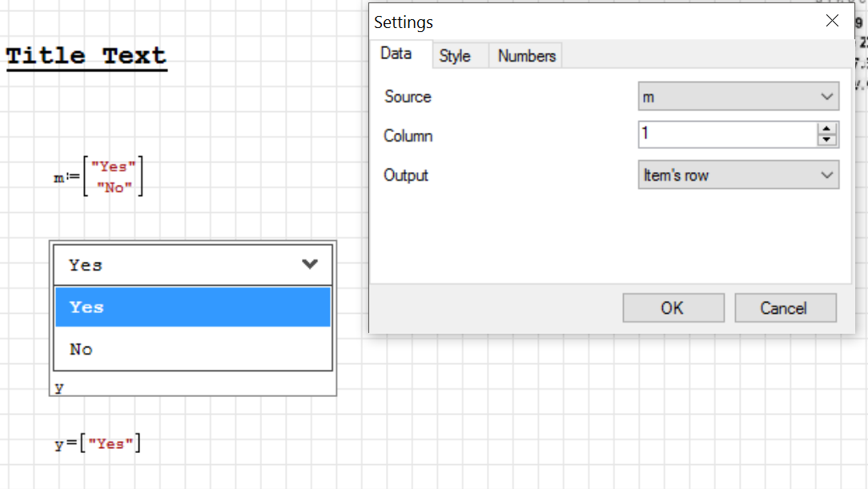Click the Title Text heading
Viewport: 868px width, 489px height.
pos(86,56)
